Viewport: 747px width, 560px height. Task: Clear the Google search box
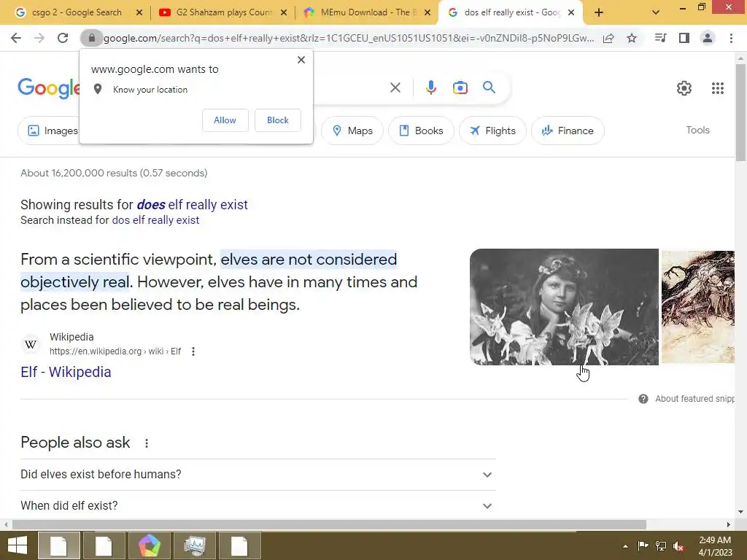[x=395, y=87]
